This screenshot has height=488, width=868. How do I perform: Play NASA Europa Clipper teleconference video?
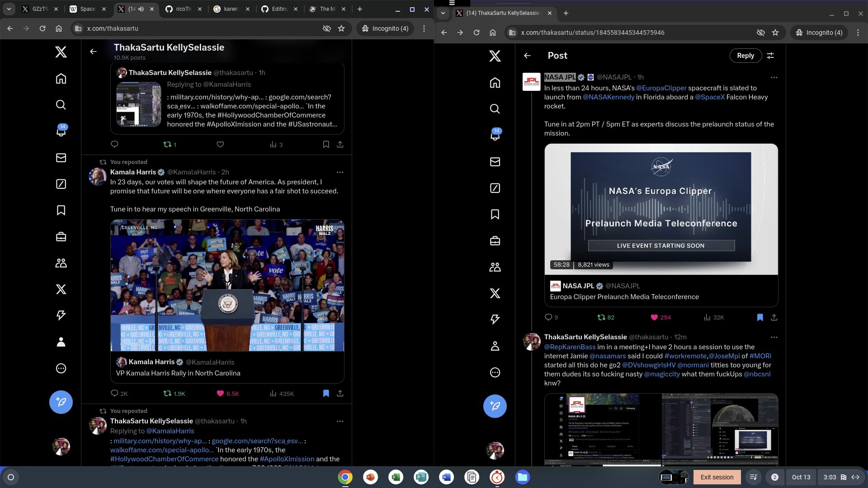point(661,209)
